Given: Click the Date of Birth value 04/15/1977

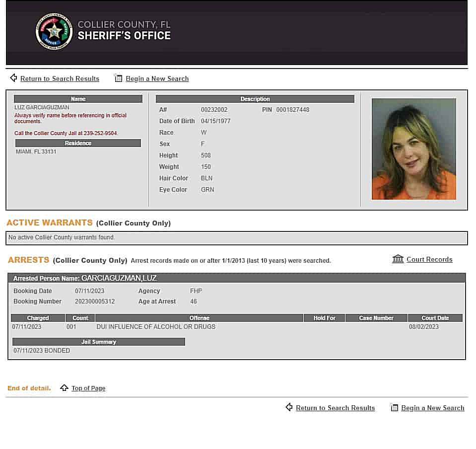Looking at the screenshot, I should click(x=215, y=121).
